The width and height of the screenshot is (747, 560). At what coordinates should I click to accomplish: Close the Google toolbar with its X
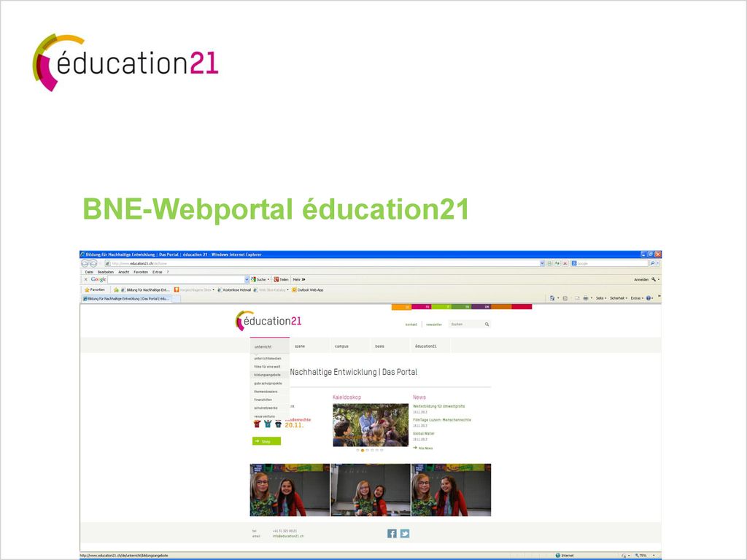(x=86, y=279)
